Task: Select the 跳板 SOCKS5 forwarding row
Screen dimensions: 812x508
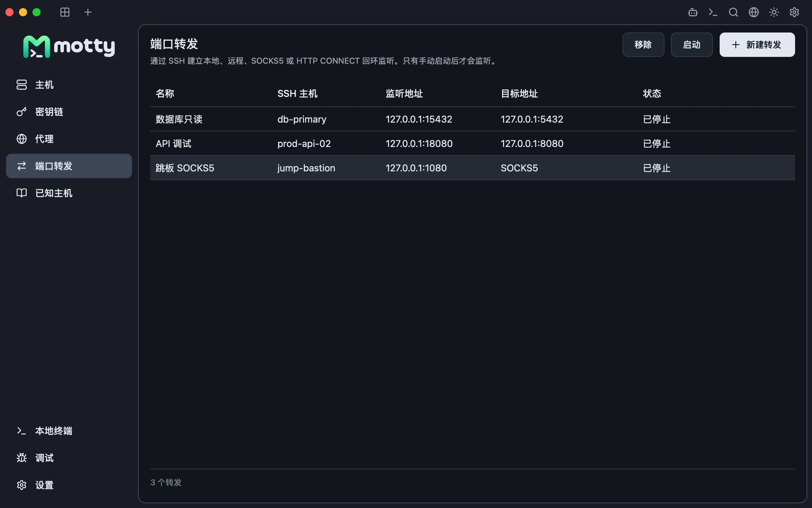Action: tap(473, 168)
